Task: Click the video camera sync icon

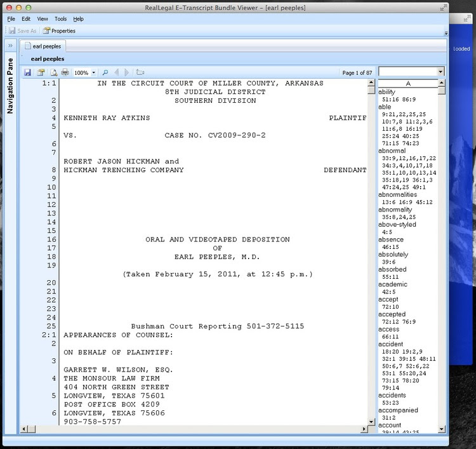Action: (140, 72)
